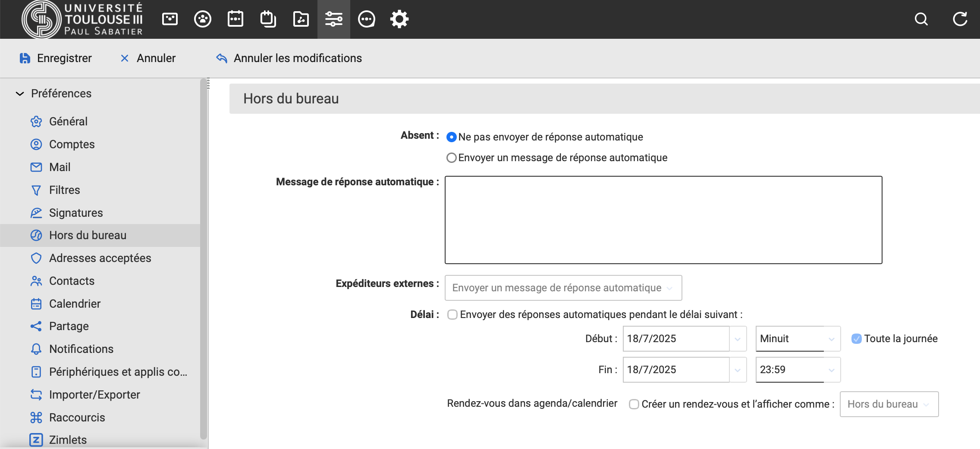980x449 pixels.
Task: Open Contacts preferences in sidebar
Action: tap(101, 281)
